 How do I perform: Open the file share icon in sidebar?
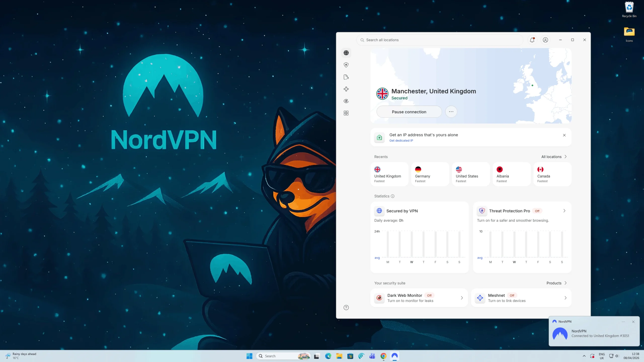346,77
